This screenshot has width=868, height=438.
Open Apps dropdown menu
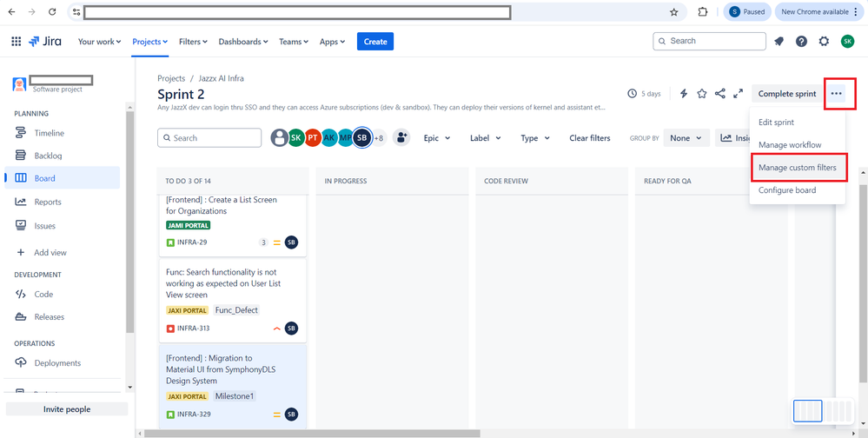coord(332,42)
